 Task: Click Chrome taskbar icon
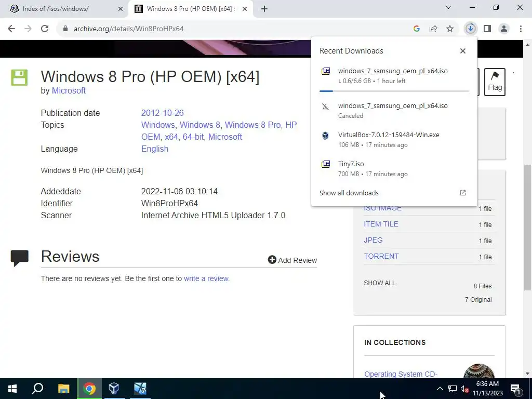pyautogui.click(x=89, y=389)
